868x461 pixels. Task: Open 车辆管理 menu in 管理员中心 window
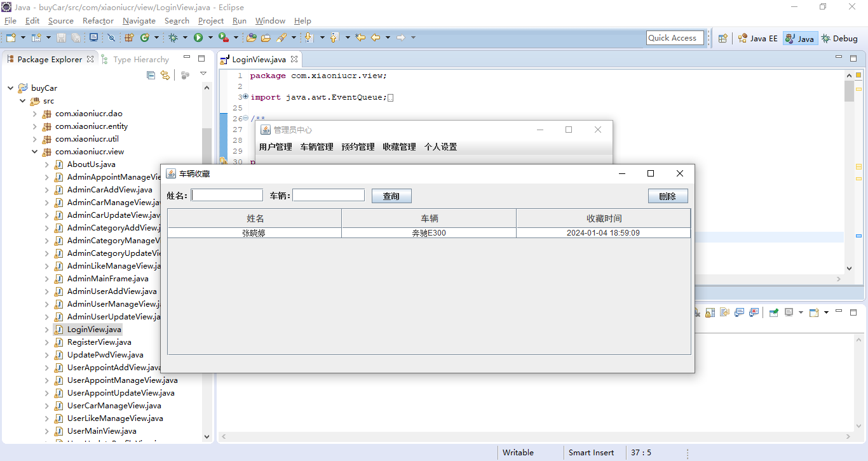pyautogui.click(x=316, y=147)
